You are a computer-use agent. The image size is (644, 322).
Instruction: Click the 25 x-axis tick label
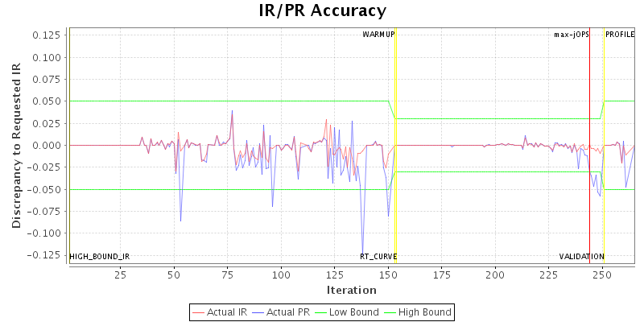(x=120, y=274)
